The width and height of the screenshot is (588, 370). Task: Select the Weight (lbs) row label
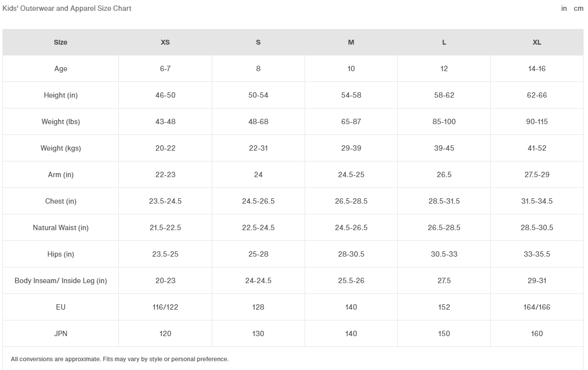click(60, 122)
